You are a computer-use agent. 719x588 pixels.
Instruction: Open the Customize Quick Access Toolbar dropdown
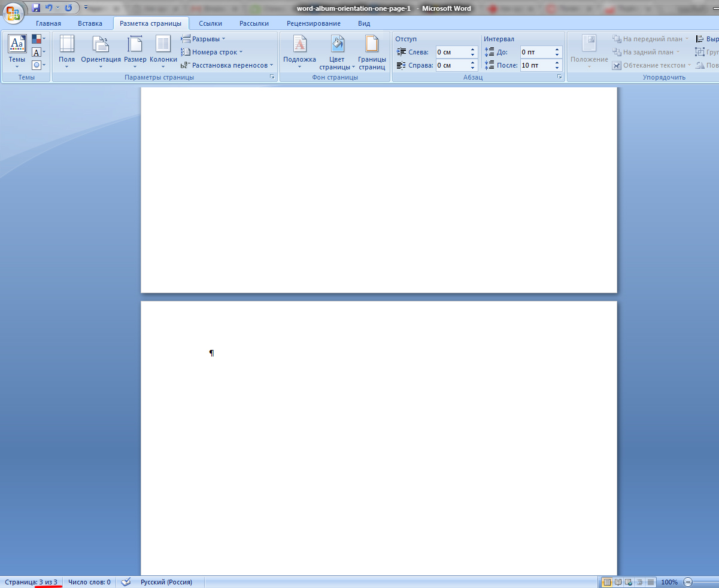[86, 8]
